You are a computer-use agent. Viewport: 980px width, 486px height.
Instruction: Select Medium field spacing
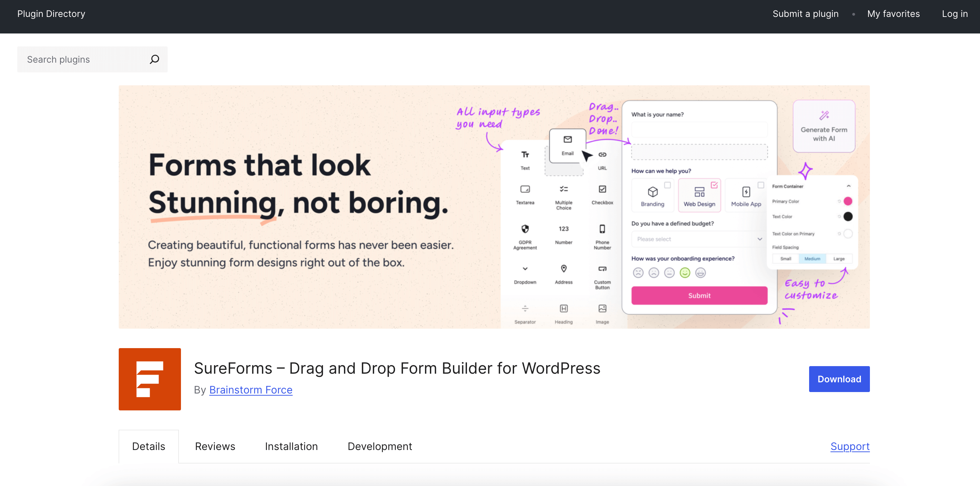pos(812,259)
